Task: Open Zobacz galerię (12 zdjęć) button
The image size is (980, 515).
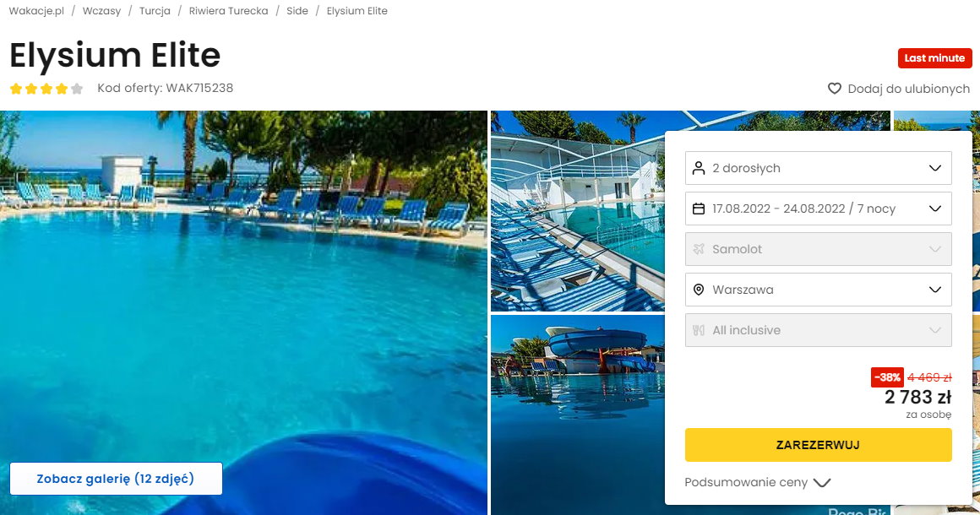Action: coord(116,479)
